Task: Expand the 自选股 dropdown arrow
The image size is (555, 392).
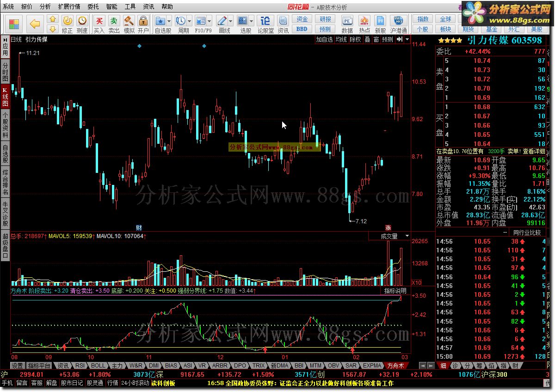Action: click(x=169, y=21)
